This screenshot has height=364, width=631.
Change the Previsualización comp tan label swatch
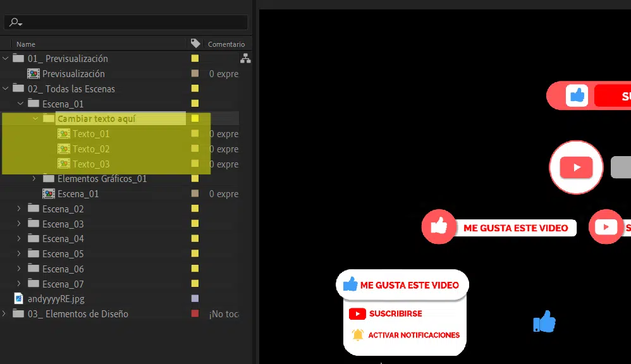[195, 73]
